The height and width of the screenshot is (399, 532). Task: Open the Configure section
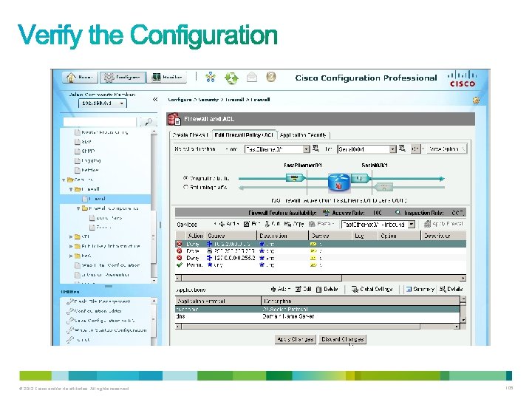pos(123,78)
